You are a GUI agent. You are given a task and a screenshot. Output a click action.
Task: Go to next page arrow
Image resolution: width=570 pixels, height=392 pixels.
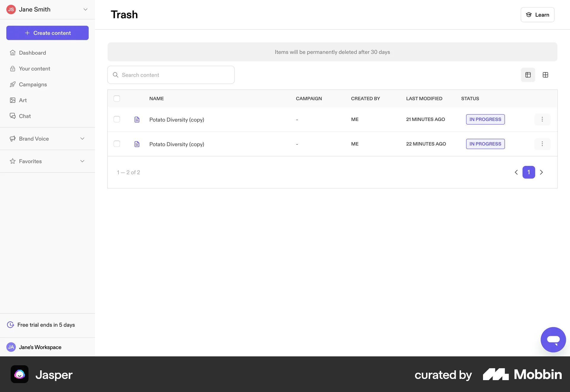[541, 172]
